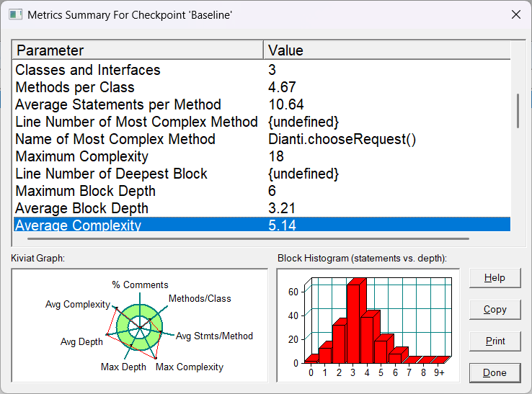Screen dimensions: 532x394
Task: Click the tallest histogram bar at depth 3
Action: pyautogui.click(x=356, y=321)
